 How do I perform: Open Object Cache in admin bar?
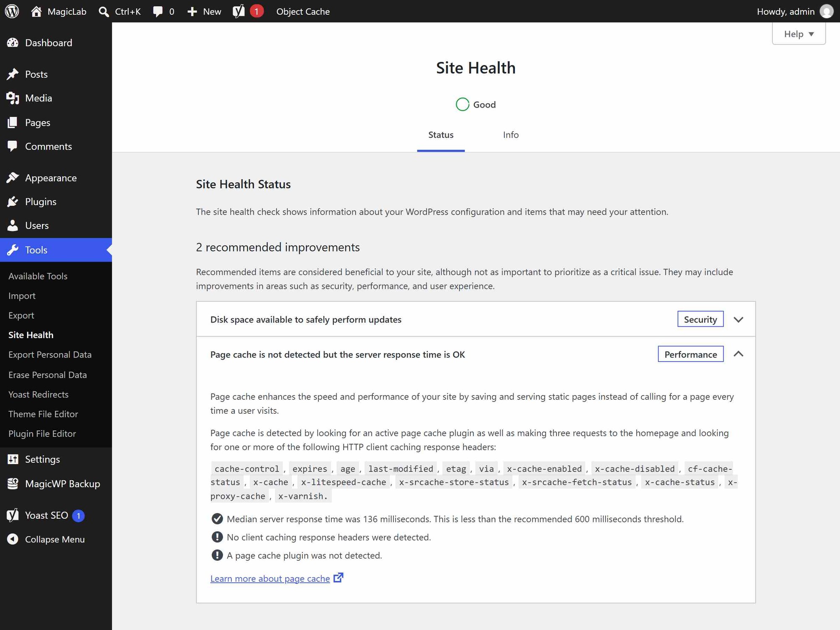303,12
